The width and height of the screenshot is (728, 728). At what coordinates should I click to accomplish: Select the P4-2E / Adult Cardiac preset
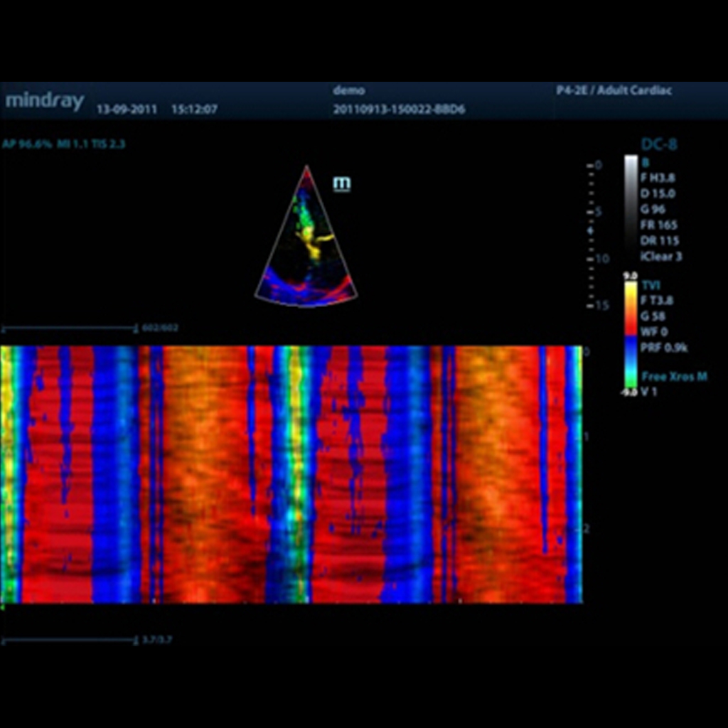pyautogui.click(x=613, y=91)
